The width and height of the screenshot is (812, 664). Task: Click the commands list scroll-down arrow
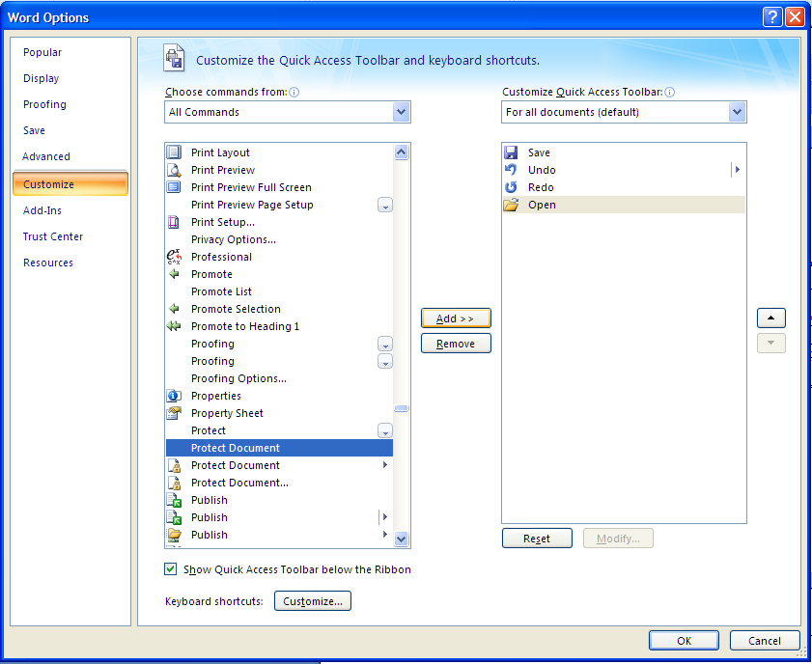point(402,539)
